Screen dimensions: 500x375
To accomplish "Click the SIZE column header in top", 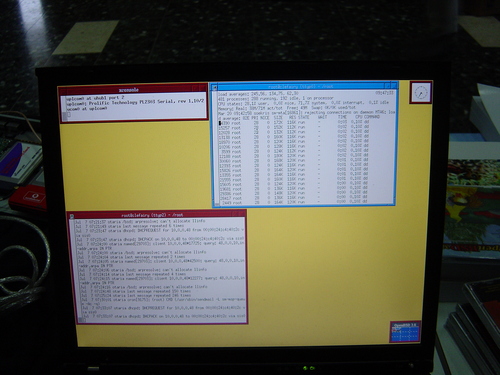I will click(x=278, y=118).
